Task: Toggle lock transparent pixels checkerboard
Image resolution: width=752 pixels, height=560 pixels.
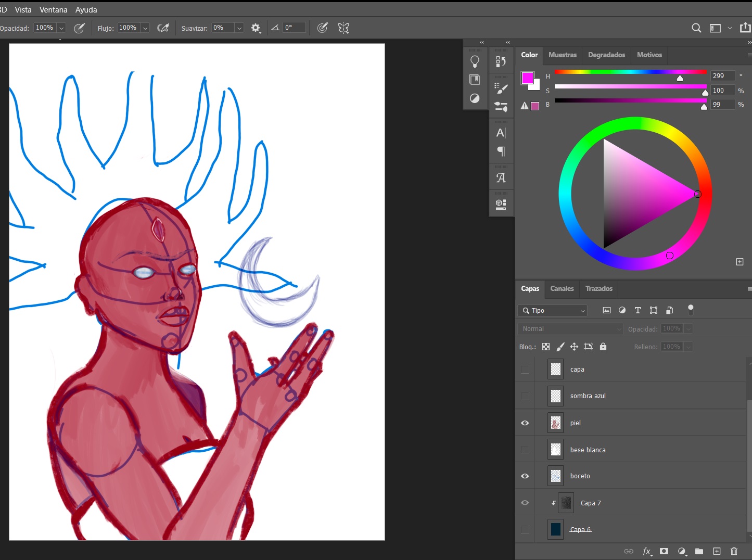Action: (x=546, y=347)
